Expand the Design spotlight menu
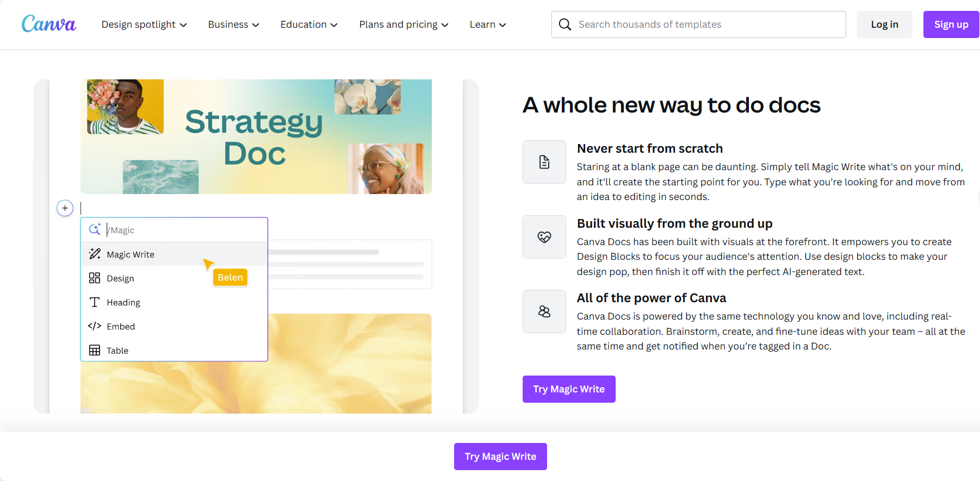 click(144, 24)
